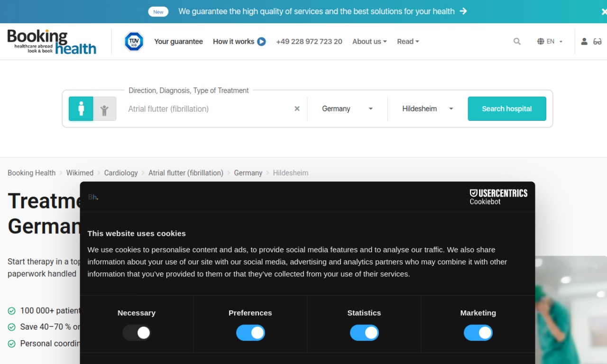The image size is (607, 364).
Task: Follow the arrow in the guarantee banner
Action: (463, 11)
